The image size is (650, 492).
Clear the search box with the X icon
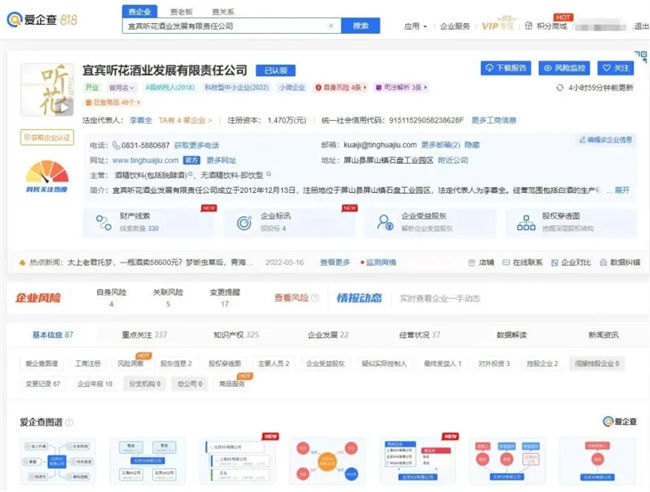[331, 26]
